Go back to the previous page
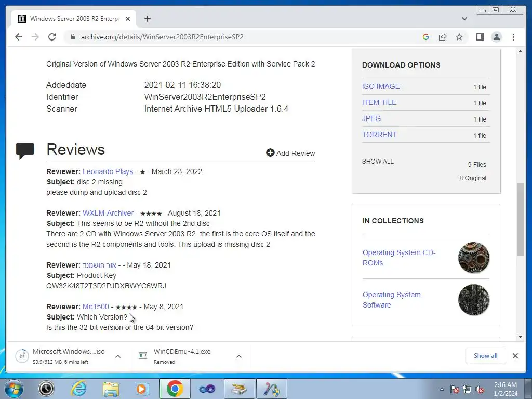This screenshot has width=532, height=399. click(19, 37)
